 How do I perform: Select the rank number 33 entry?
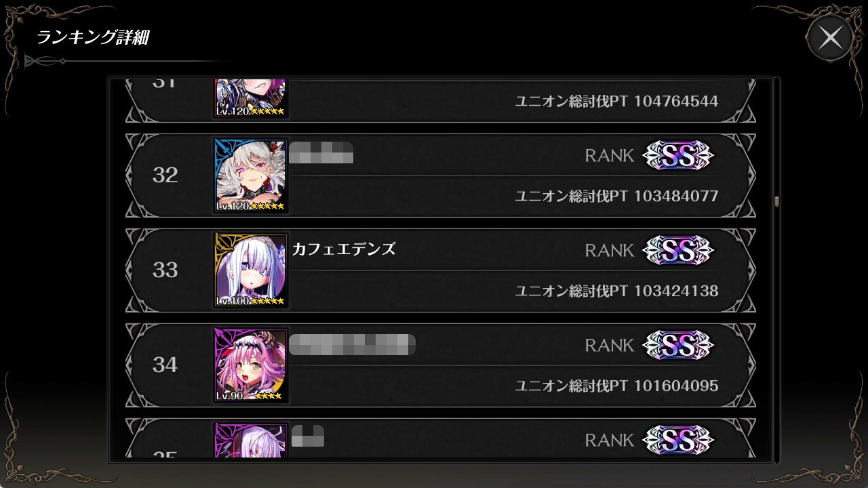[x=165, y=270]
